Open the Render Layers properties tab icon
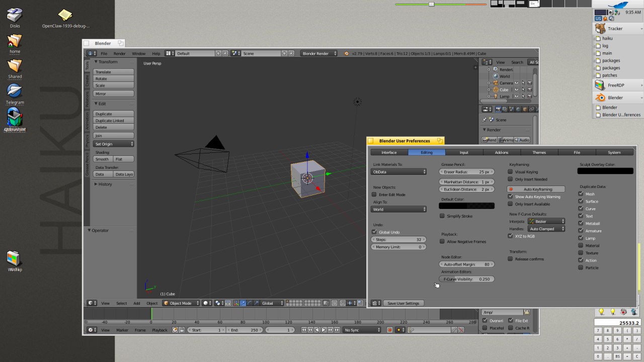Viewport: 644px width, 362px height. tap(505, 109)
